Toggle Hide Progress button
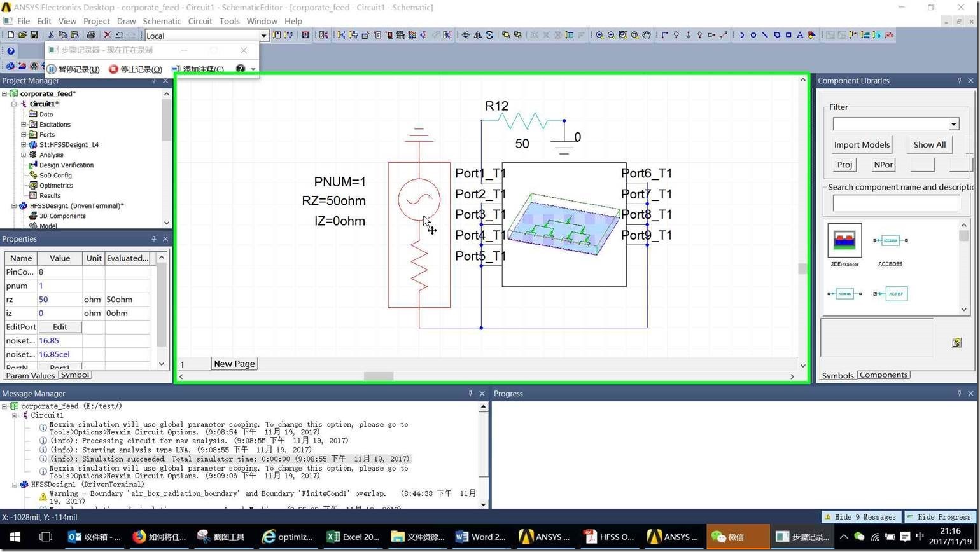Screen dimensions: 980x552 940,517
